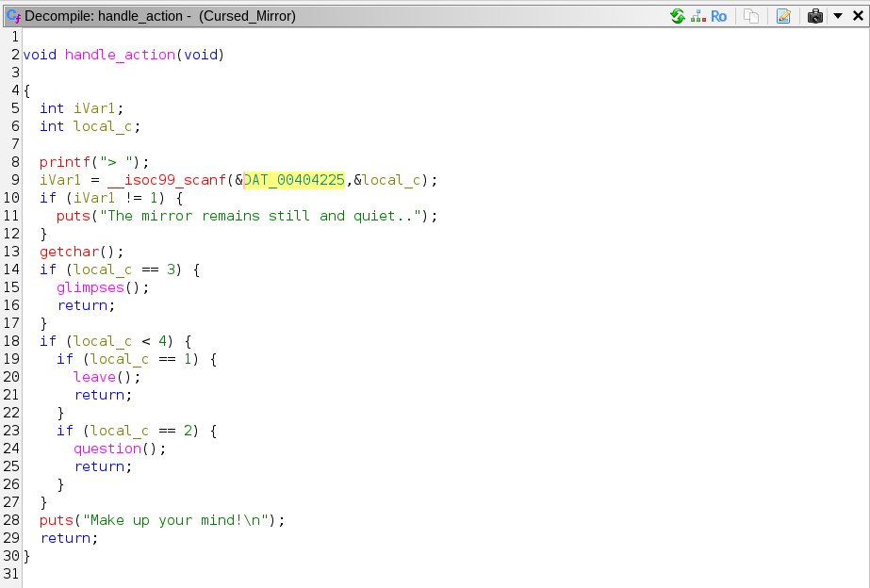Open the decompiler panel dropdown menu arrow
This screenshot has width=870, height=588.
838,16
